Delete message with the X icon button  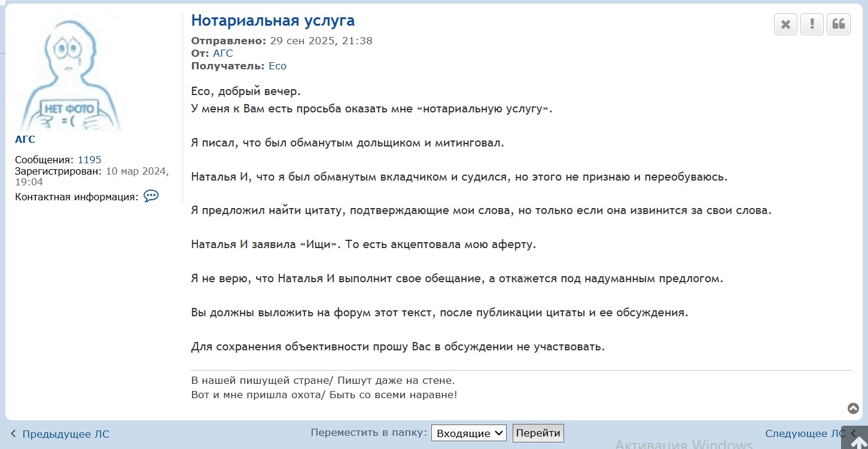(x=786, y=25)
